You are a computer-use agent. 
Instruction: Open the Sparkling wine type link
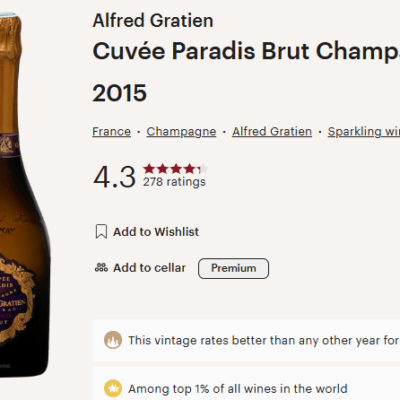[x=364, y=132]
